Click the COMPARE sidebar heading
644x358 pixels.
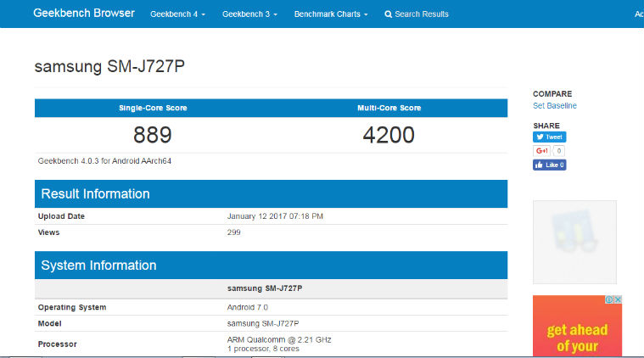(552, 94)
